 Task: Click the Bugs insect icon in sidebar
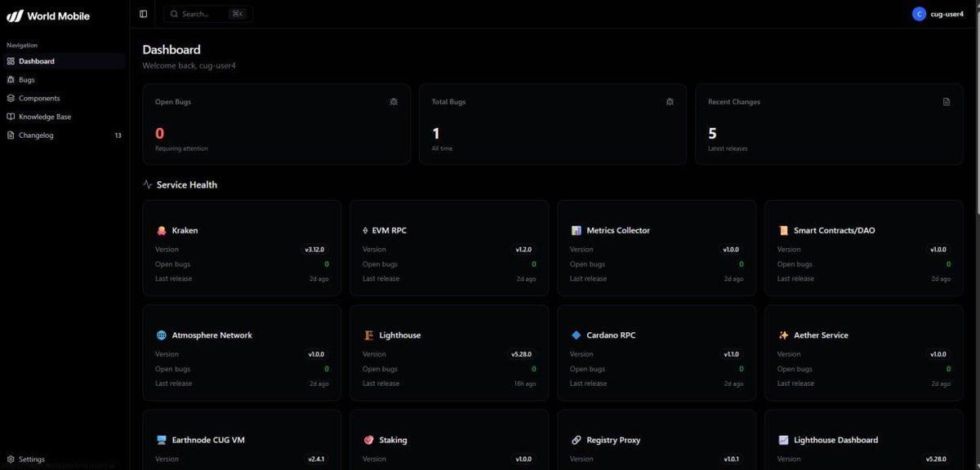11,80
